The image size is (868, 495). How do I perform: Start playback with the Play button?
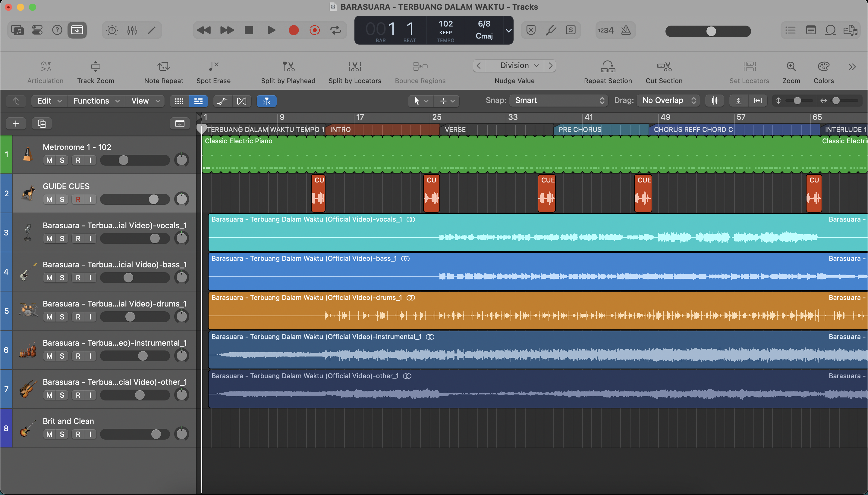point(271,30)
